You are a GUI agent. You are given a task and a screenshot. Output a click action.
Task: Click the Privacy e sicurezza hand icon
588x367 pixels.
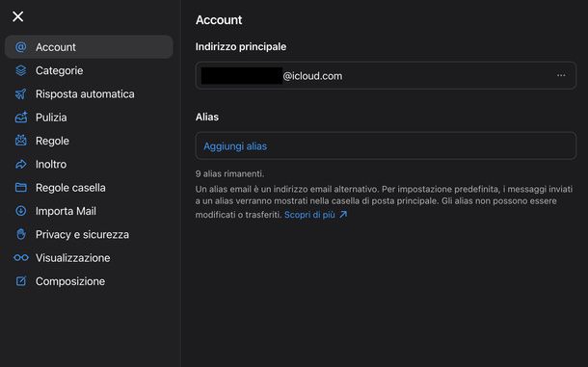pyautogui.click(x=21, y=234)
